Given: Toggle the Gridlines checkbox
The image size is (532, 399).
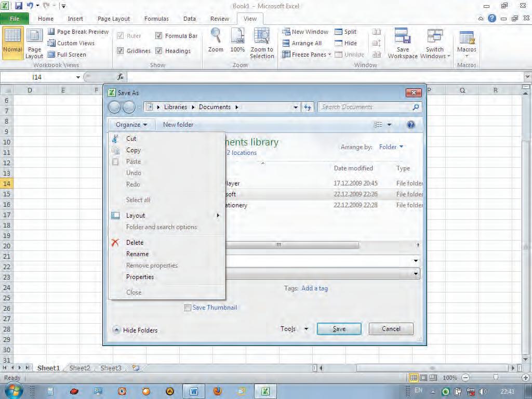Looking at the screenshot, I should tap(120, 51).
